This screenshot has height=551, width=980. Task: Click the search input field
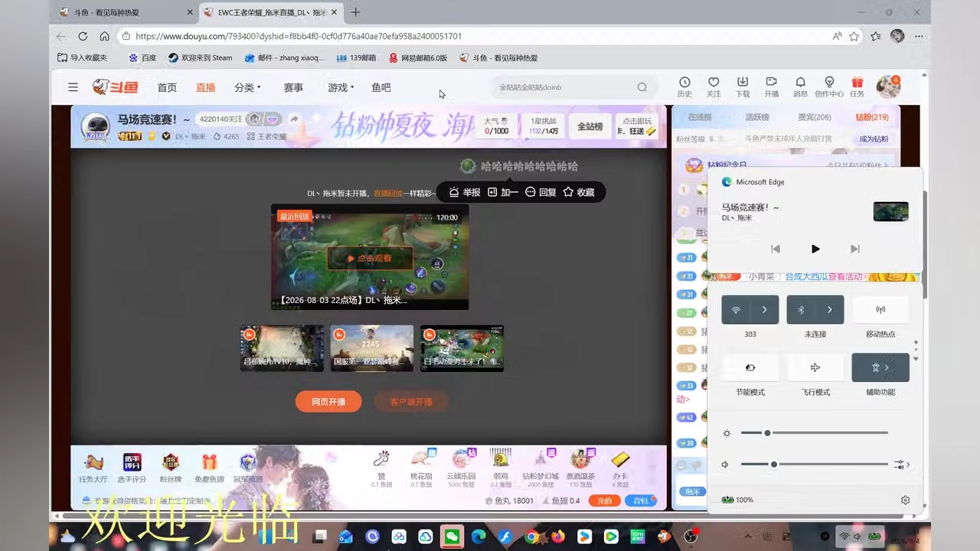point(565,87)
